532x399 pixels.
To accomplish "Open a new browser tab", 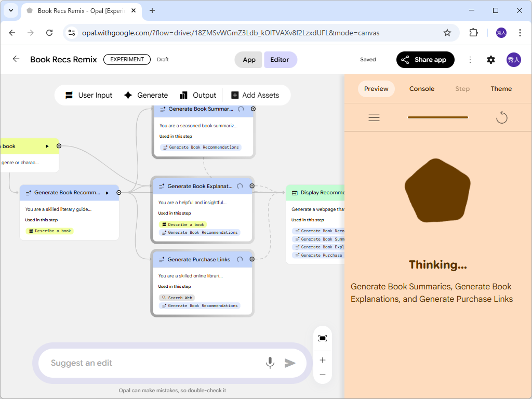I will tap(152, 10).
